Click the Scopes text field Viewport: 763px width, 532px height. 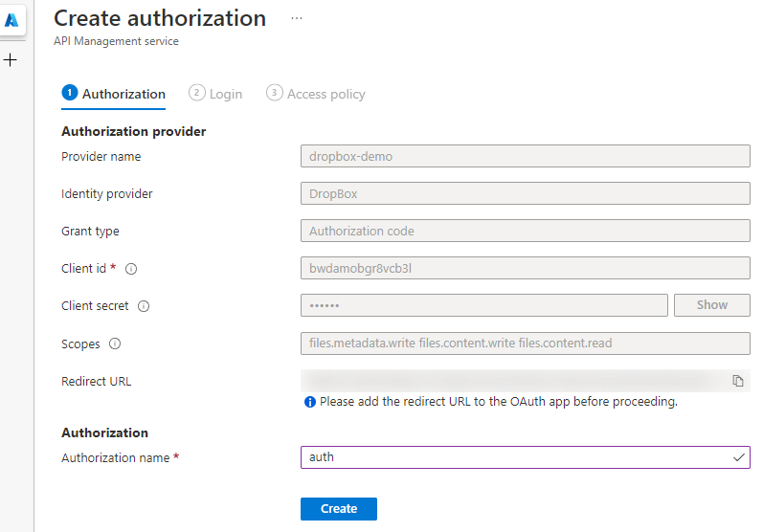525,343
